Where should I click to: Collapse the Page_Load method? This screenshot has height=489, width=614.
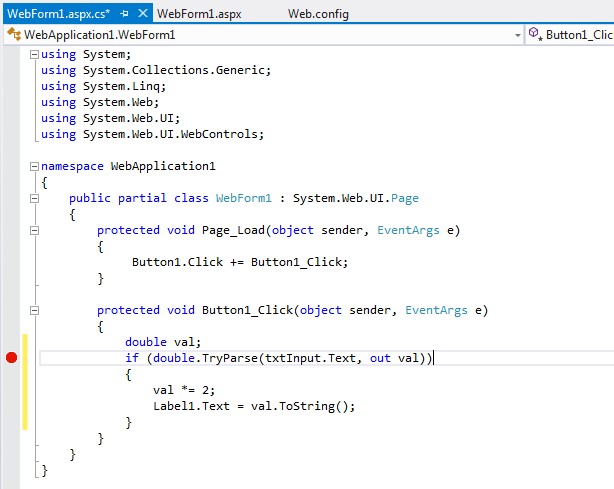[34, 231]
